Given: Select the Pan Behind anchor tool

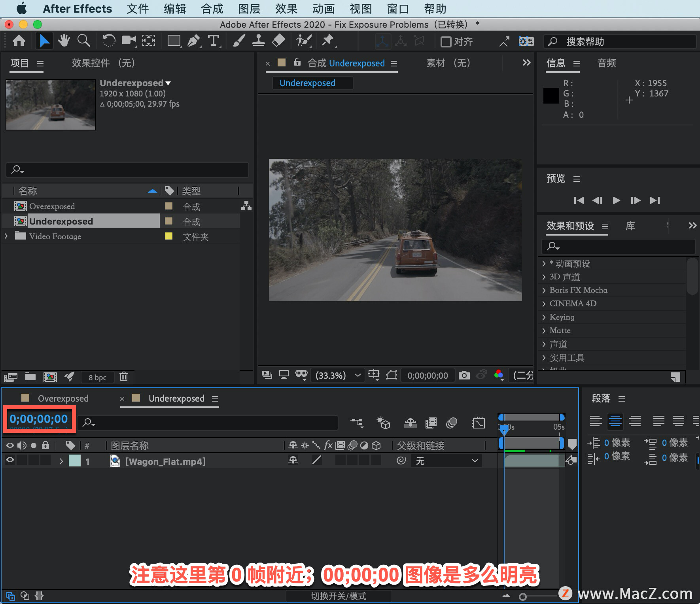Looking at the screenshot, I should (x=149, y=41).
